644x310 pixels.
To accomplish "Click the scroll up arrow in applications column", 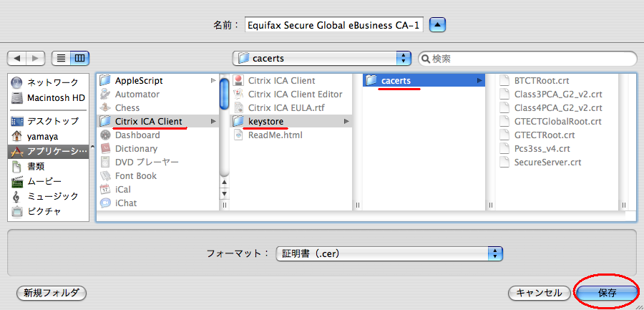I will pyautogui.click(x=224, y=181).
